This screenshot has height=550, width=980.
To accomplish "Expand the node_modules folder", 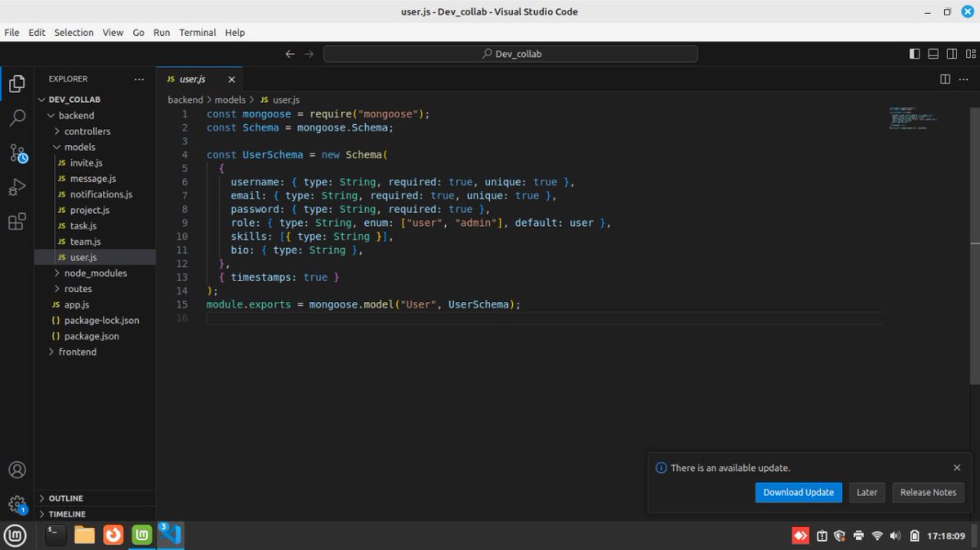I will tap(95, 273).
